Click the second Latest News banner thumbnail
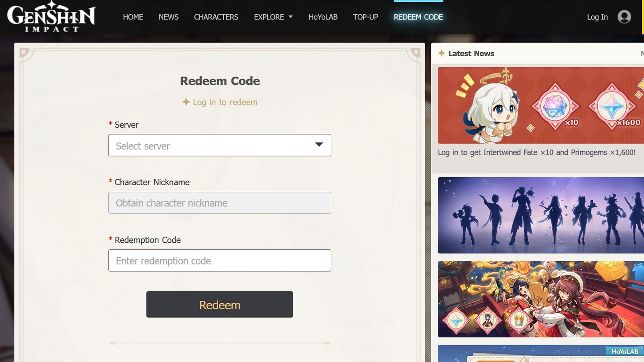This screenshot has width=644, height=362. pos(540,215)
